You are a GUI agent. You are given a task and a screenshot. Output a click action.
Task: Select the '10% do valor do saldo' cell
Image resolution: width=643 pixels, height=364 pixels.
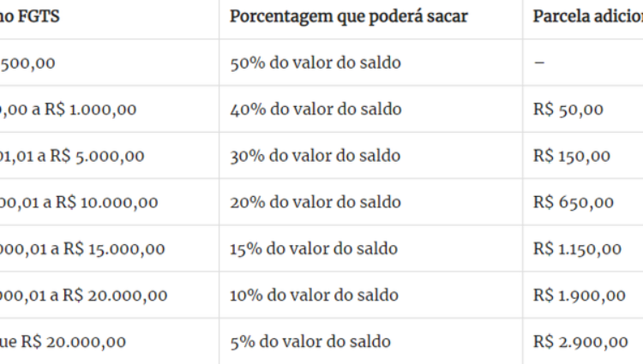click(x=314, y=295)
